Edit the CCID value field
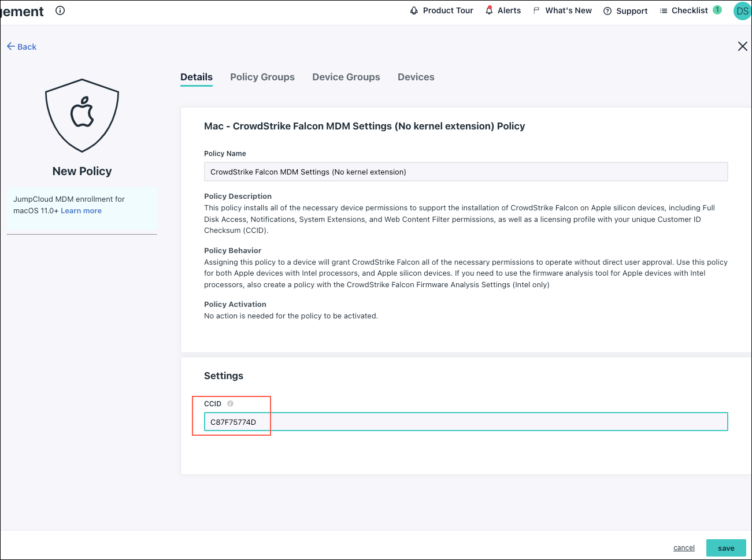The width and height of the screenshot is (752, 560). coord(405,421)
